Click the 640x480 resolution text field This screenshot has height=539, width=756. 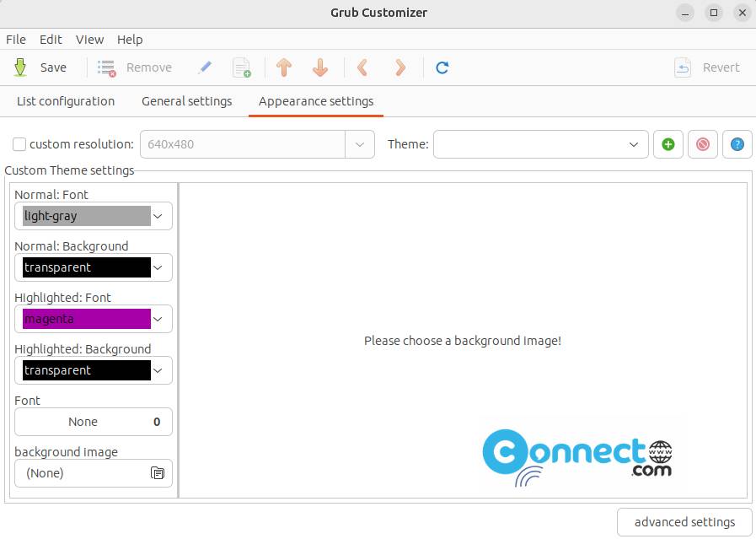point(243,144)
